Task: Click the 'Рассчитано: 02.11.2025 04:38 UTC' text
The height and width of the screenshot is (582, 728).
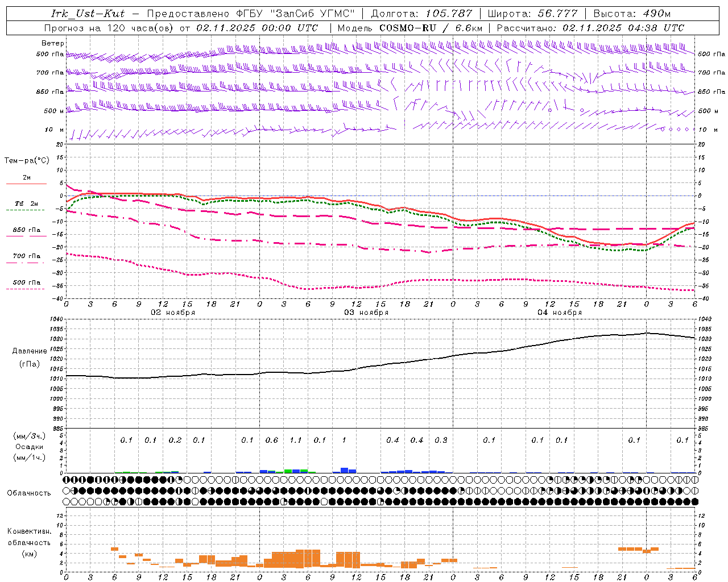Action: coord(590,28)
